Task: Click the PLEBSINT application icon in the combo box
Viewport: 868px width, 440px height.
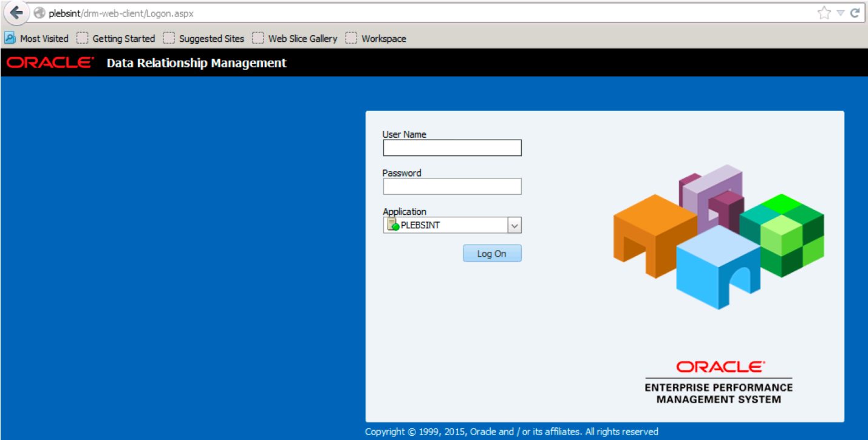Action: coord(392,225)
